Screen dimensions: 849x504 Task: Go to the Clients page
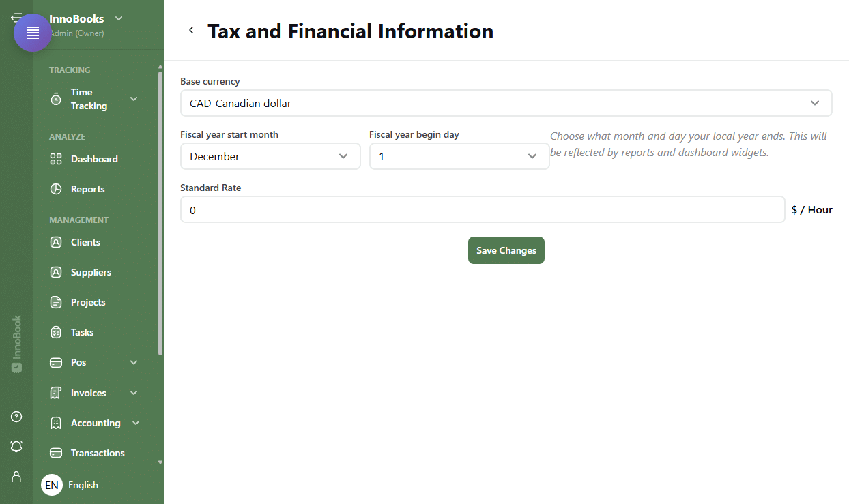tap(85, 242)
